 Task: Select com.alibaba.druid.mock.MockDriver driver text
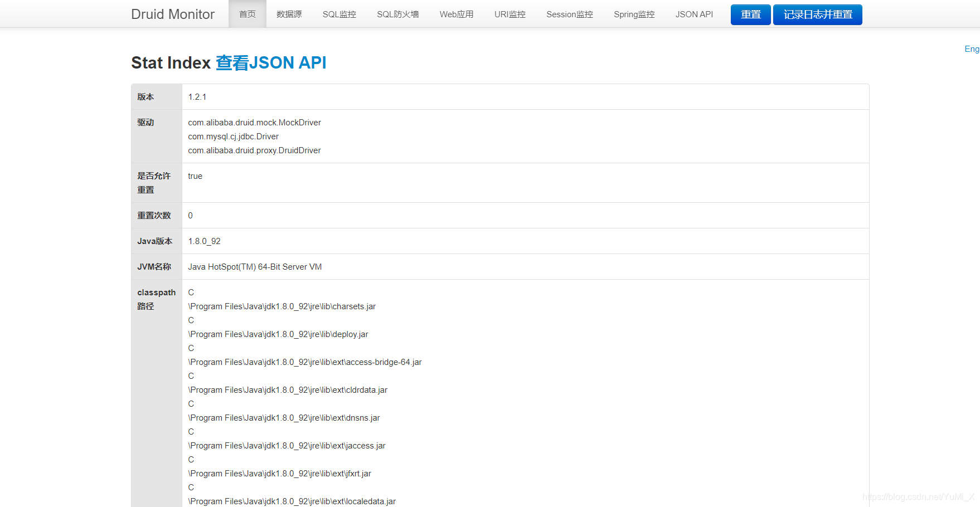click(254, 123)
